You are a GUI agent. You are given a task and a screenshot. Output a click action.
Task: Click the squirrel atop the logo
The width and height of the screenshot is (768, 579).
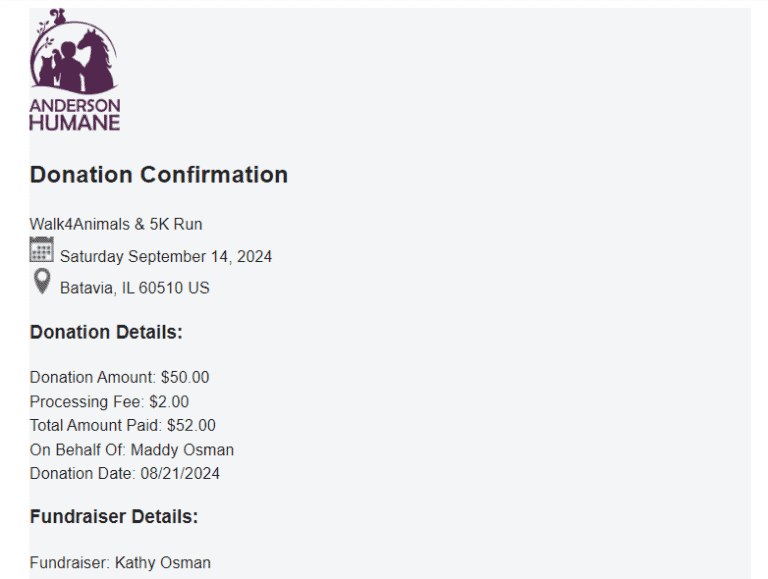coord(59,16)
